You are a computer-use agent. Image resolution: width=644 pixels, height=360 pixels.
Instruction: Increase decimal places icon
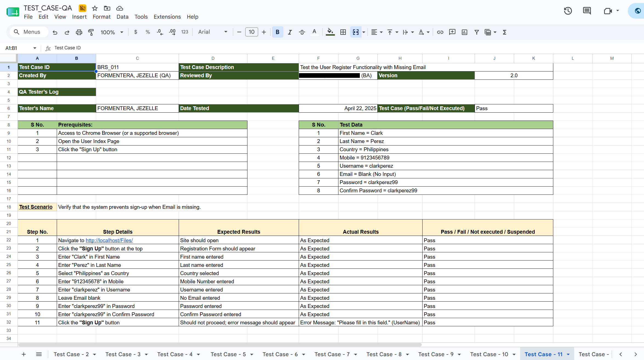coord(172,32)
